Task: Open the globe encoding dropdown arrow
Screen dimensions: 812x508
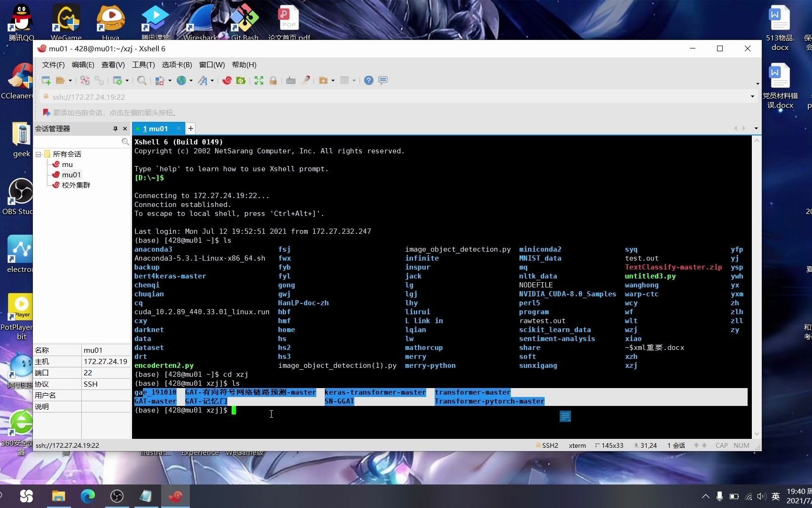Action: click(x=191, y=81)
